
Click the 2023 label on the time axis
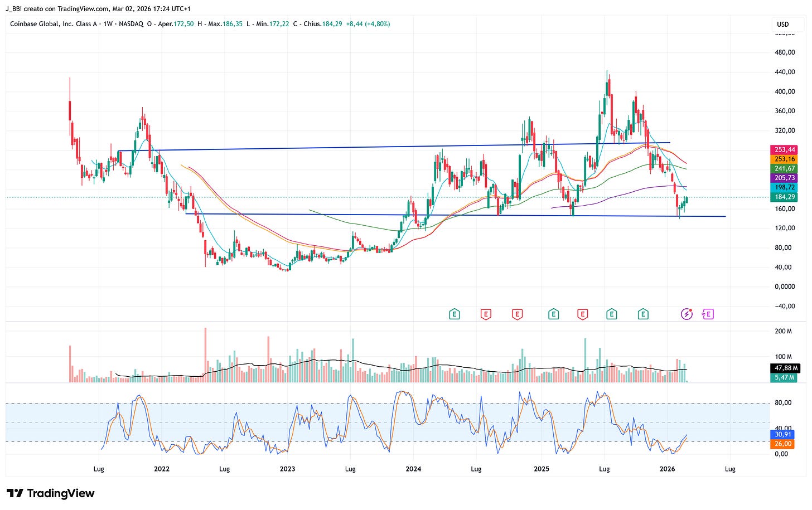(x=287, y=469)
